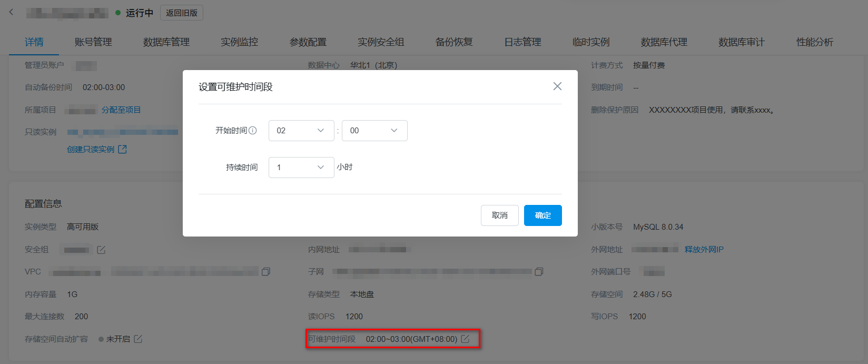Viewport: 868px width, 364px height.
Task: Click the 内存容量 value 1G
Action: pos(72,294)
